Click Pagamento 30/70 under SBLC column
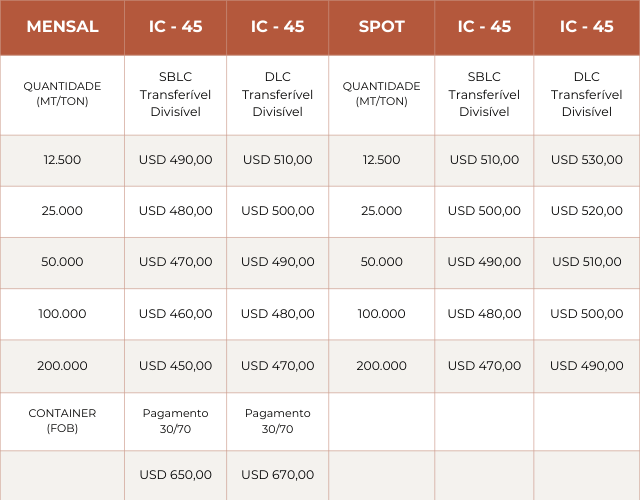The image size is (640, 500). click(x=176, y=421)
